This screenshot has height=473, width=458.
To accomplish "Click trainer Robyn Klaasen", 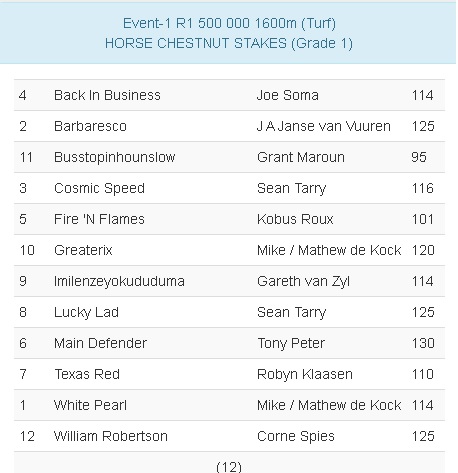I will pyautogui.click(x=305, y=374).
